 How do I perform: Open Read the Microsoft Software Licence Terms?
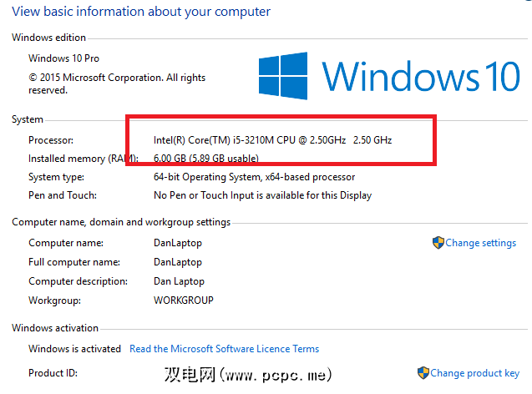(x=225, y=349)
